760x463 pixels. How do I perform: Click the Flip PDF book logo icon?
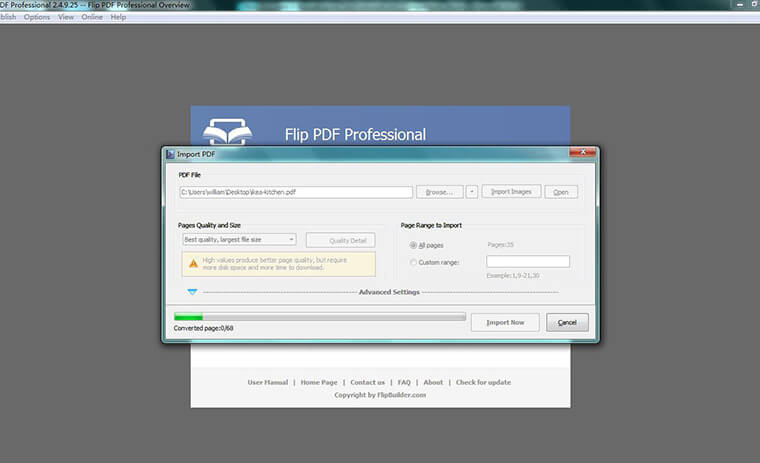pos(227,131)
